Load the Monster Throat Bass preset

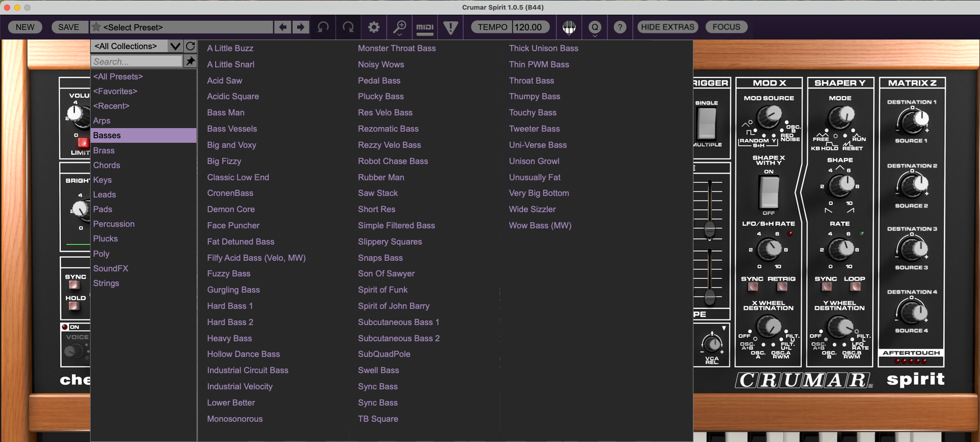point(397,48)
